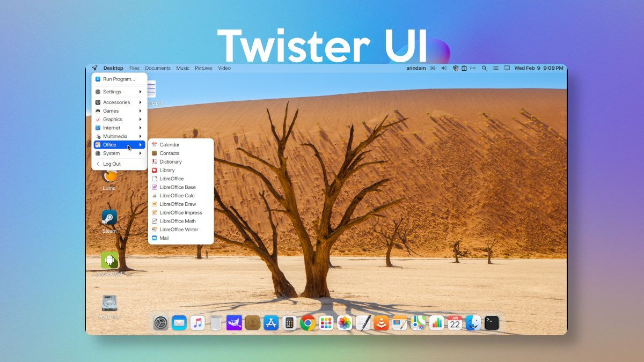Viewport: 644px width, 362px height.
Task: Click the search magnifier in the top panel
Action: point(484,68)
